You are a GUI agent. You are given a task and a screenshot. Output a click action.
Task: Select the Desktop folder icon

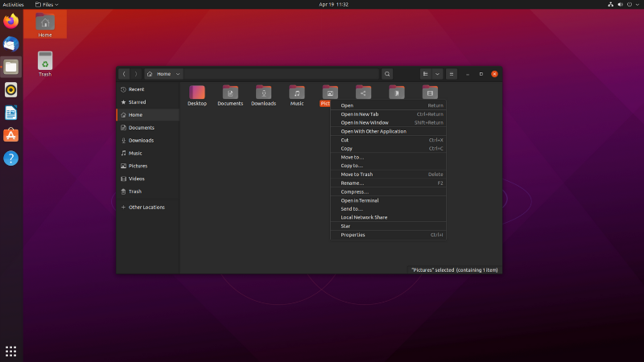click(197, 93)
